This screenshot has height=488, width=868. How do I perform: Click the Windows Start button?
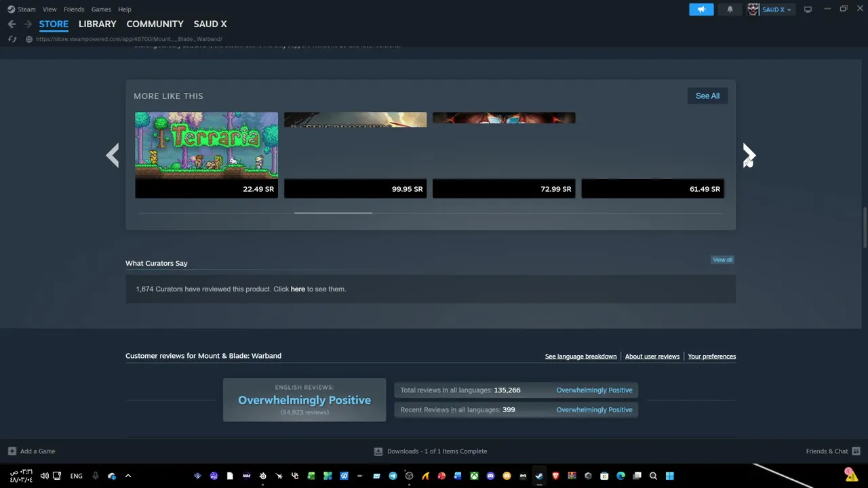click(669, 476)
